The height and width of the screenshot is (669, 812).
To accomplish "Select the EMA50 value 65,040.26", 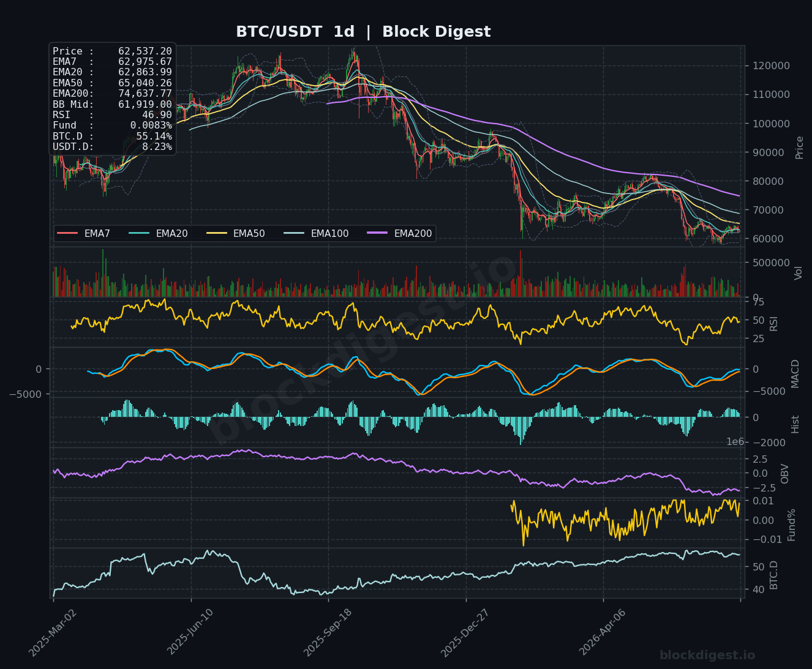I will point(145,83).
